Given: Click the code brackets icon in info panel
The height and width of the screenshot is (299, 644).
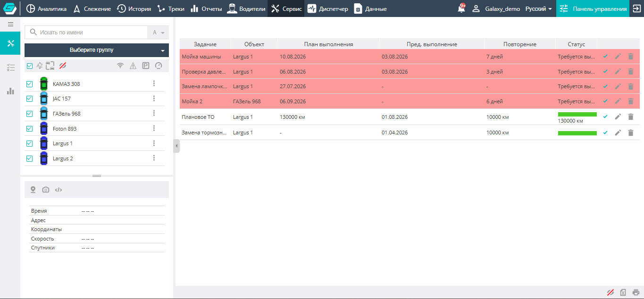Looking at the screenshot, I should point(59,190).
